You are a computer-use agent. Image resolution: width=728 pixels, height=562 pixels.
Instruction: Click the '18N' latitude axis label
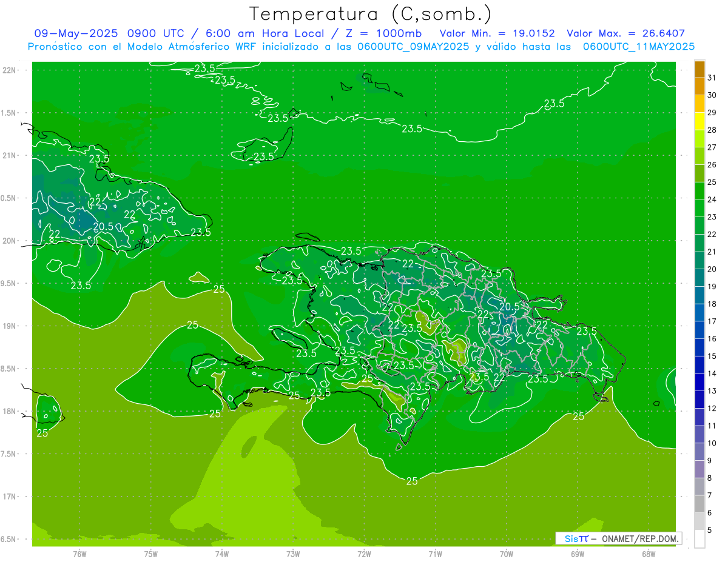(10, 411)
